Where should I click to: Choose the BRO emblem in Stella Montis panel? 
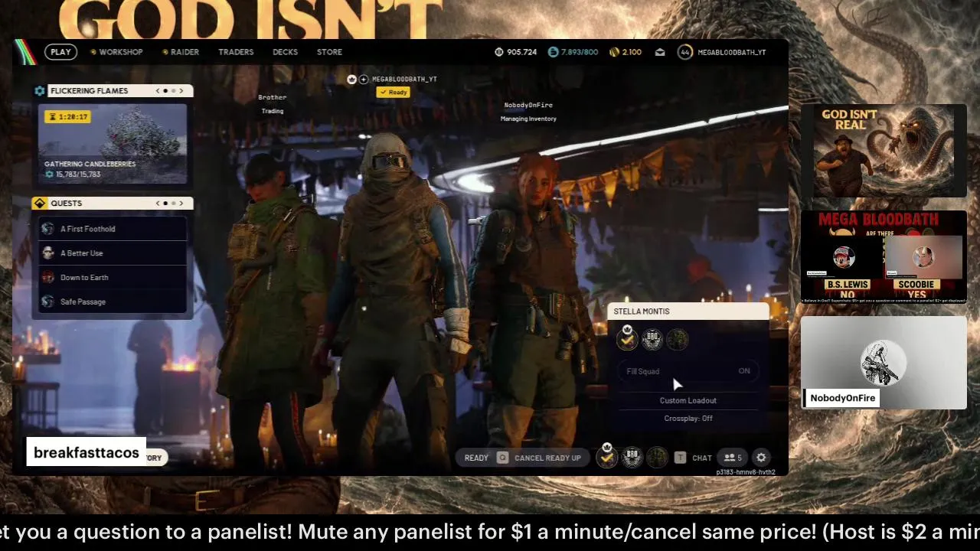tap(652, 339)
